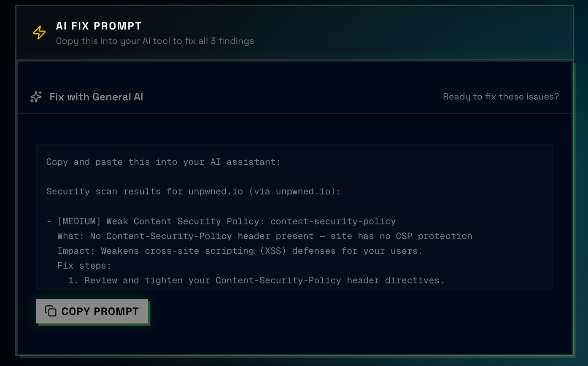Click the What line describing the missing header
Viewport: 588px width, 366px height.
pos(264,236)
